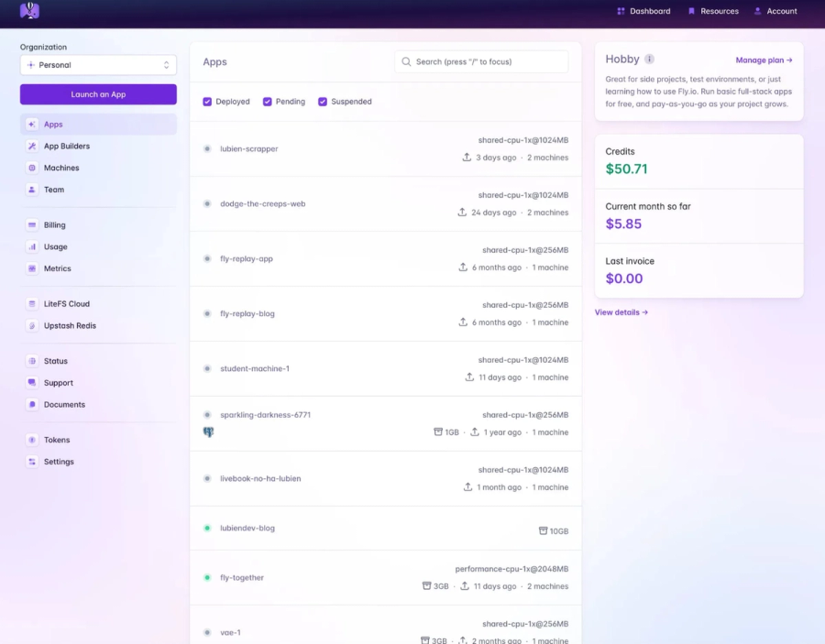Click the Fly.io balloon logo

[29, 10]
